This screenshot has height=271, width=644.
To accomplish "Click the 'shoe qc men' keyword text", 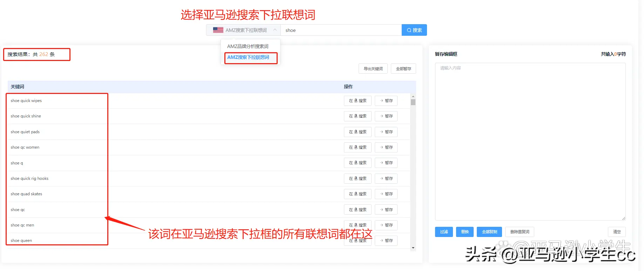I will click(x=22, y=225).
